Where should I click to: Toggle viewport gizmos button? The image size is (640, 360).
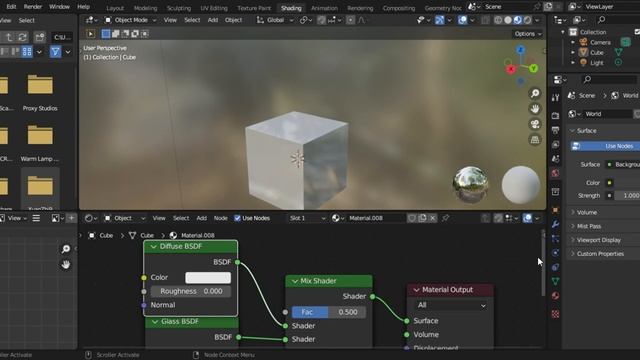(x=440, y=20)
